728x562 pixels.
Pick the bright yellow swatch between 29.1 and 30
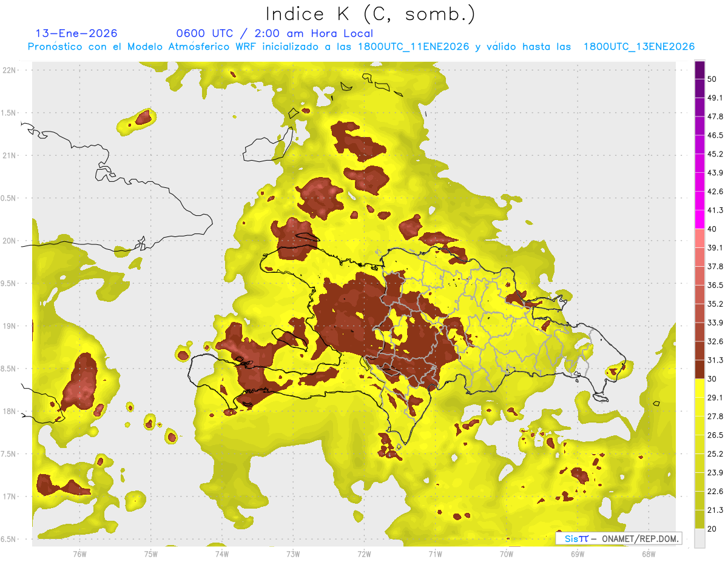pyautogui.click(x=700, y=388)
